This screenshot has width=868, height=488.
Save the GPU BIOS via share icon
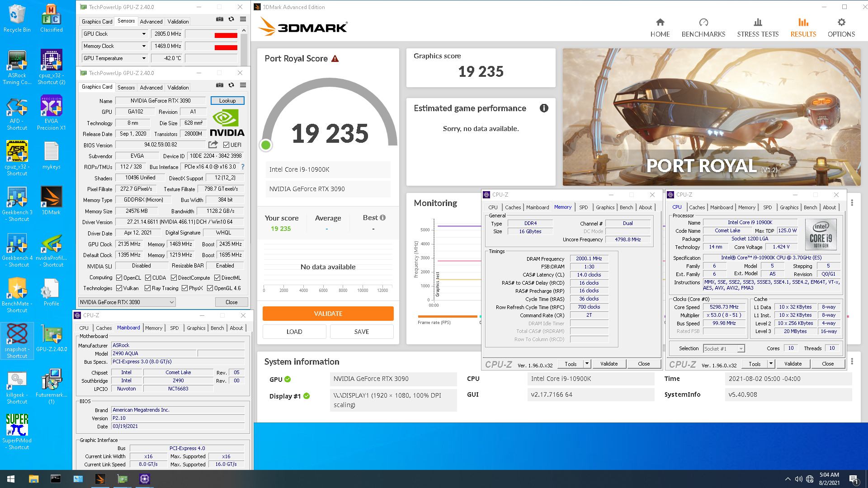[x=212, y=145]
